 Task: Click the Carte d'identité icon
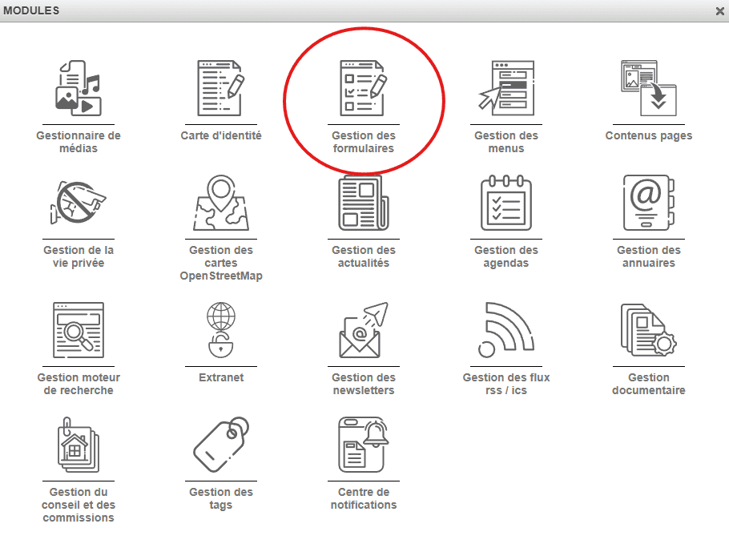tap(221, 88)
